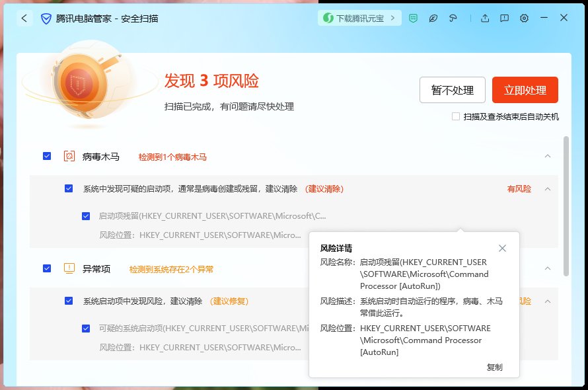Viewport: 588px width, 390px height.
Task: Click 风险位置 line under 启动项残留
Action: (x=200, y=235)
